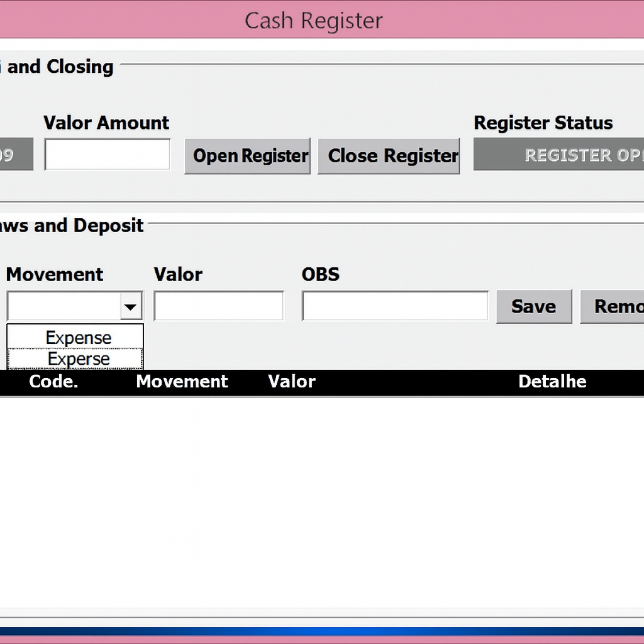This screenshot has height=644, width=644.
Task: Click the Register Status display box
Action: [558, 155]
